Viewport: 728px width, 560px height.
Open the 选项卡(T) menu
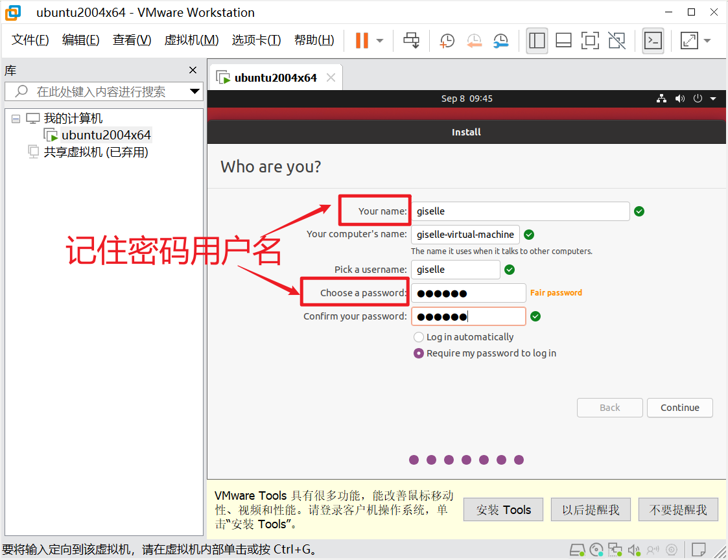tap(256, 40)
